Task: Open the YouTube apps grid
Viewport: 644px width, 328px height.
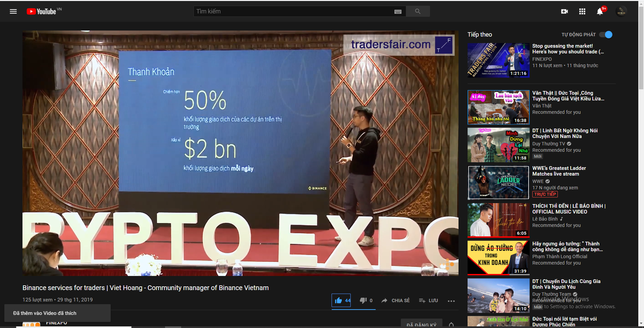Action: point(582,11)
